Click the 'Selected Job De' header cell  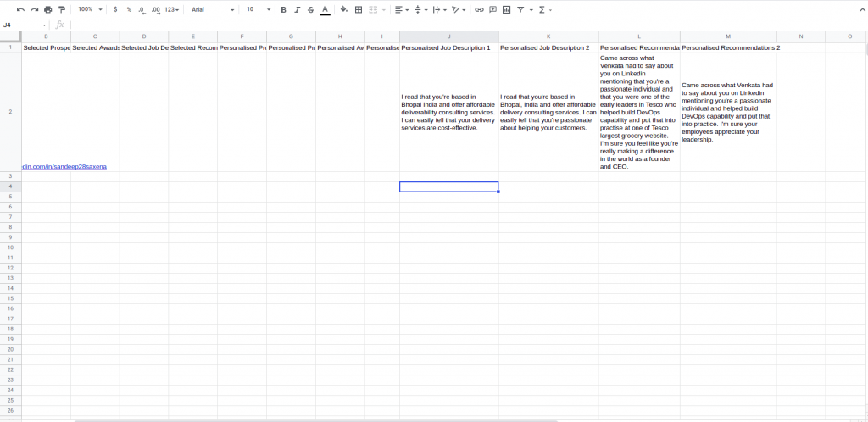tap(144, 48)
